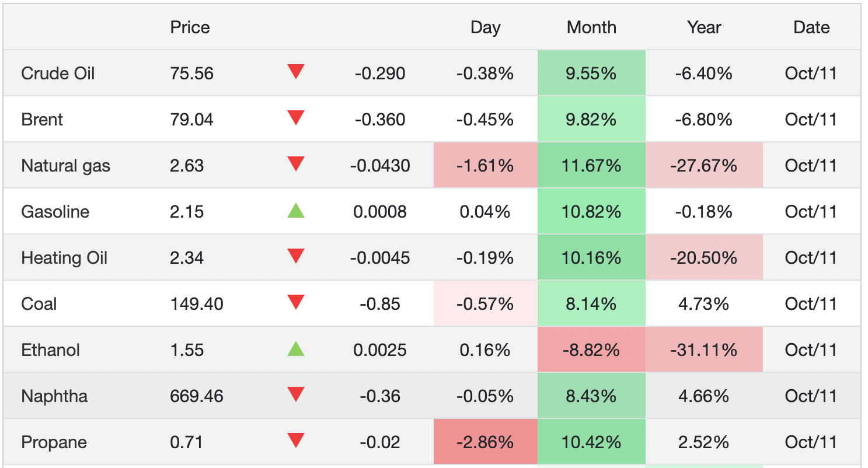868x468 pixels.
Task: Click the 9.55% monthly change cell
Action: tap(591, 74)
